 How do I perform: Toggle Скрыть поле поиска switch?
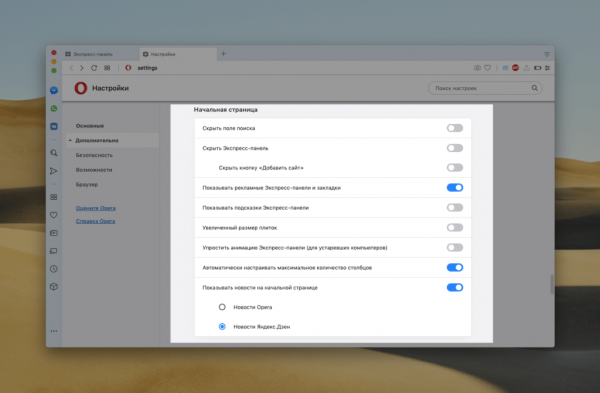tap(455, 128)
